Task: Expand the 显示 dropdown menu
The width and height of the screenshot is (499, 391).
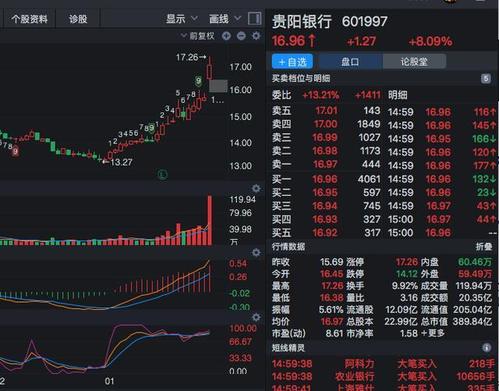Action: (x=182, y=19)
